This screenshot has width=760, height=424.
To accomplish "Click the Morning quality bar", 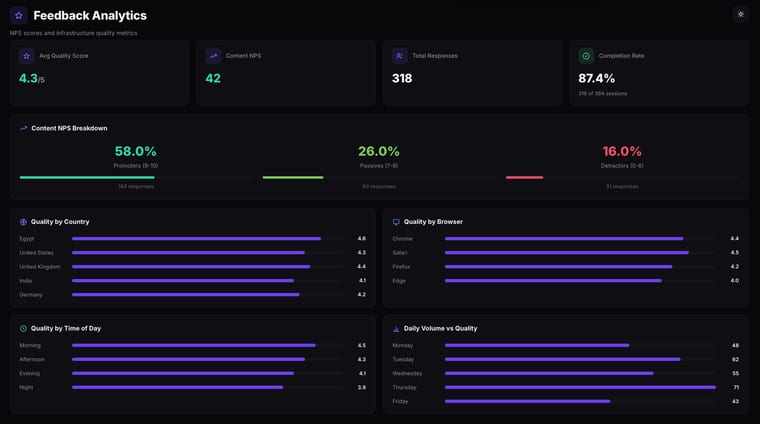I will [194, 345].
